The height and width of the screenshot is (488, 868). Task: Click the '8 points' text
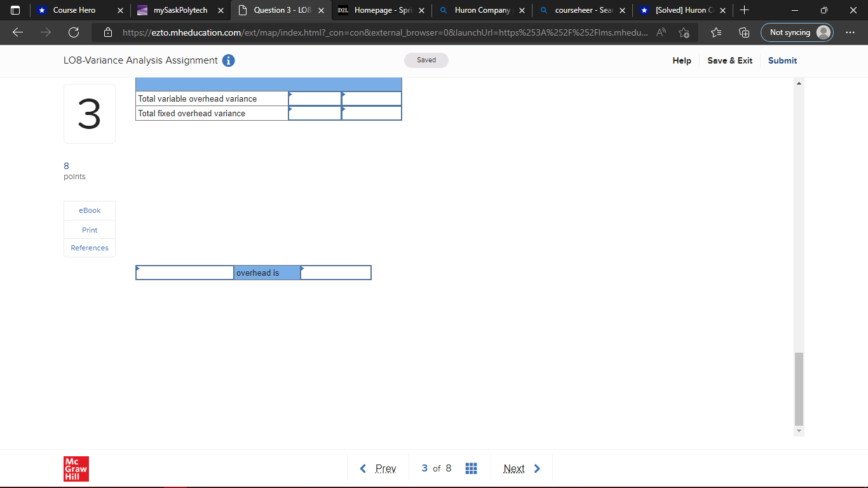74,171
